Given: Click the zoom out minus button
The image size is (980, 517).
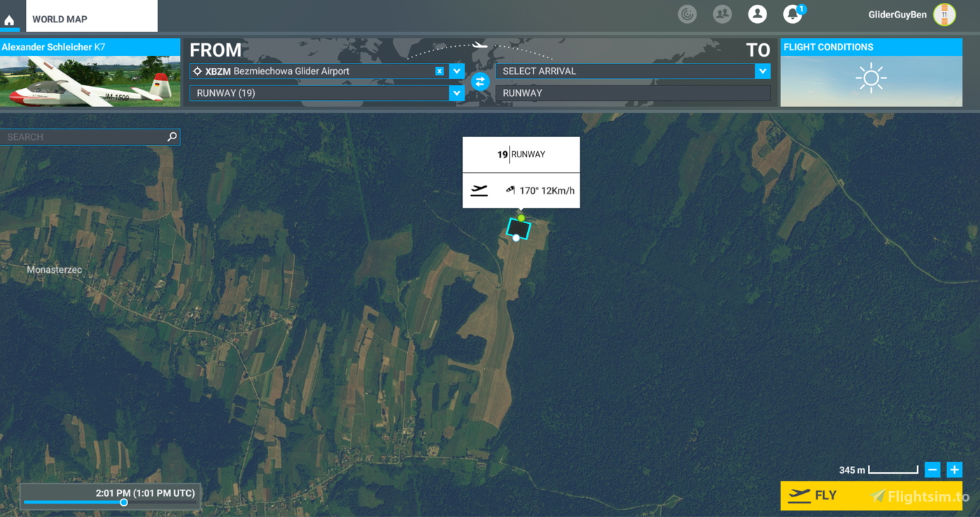Looking at the screenshot, I should (932, 469).
